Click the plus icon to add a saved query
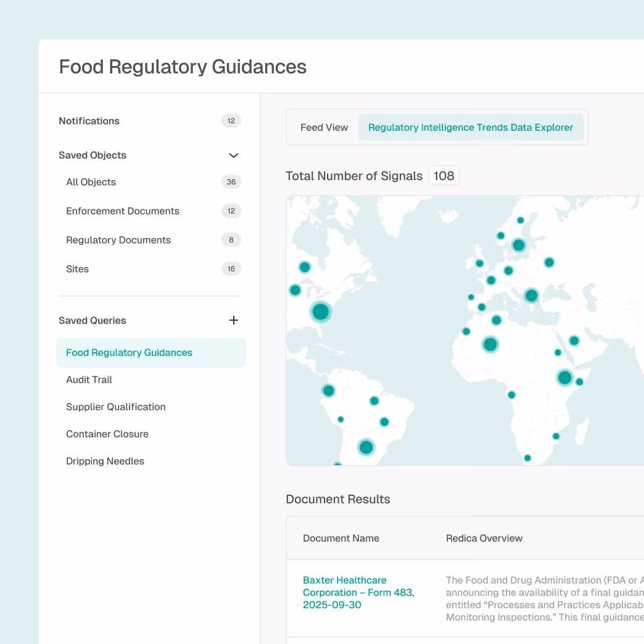This screenshot has width=644, height=644. tap(233, 320)
